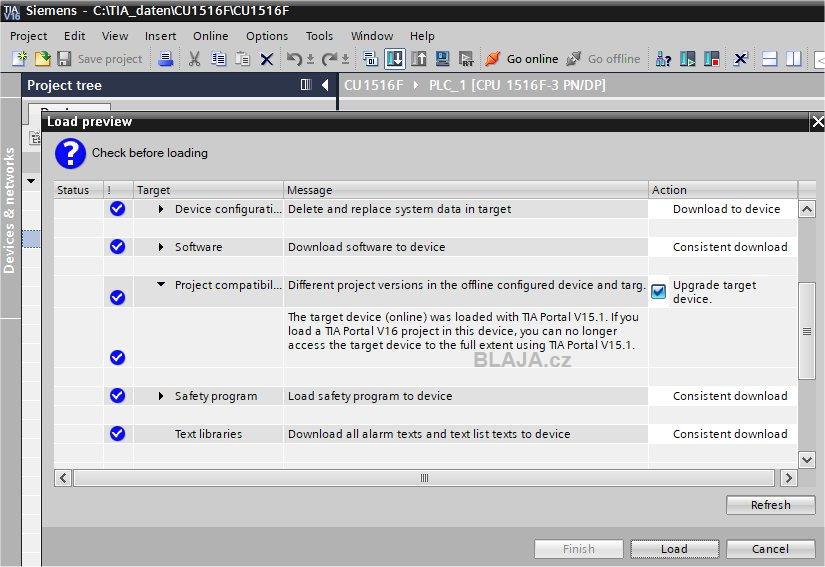The height and width of the screenshot is (567, 825).
Task: Click the Target column header
Action: 208,189
